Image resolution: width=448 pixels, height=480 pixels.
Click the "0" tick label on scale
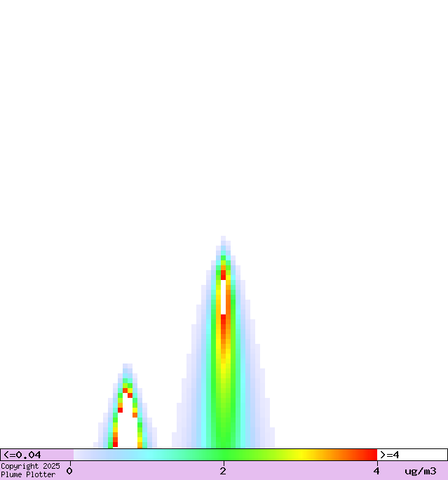pos(69,471)
